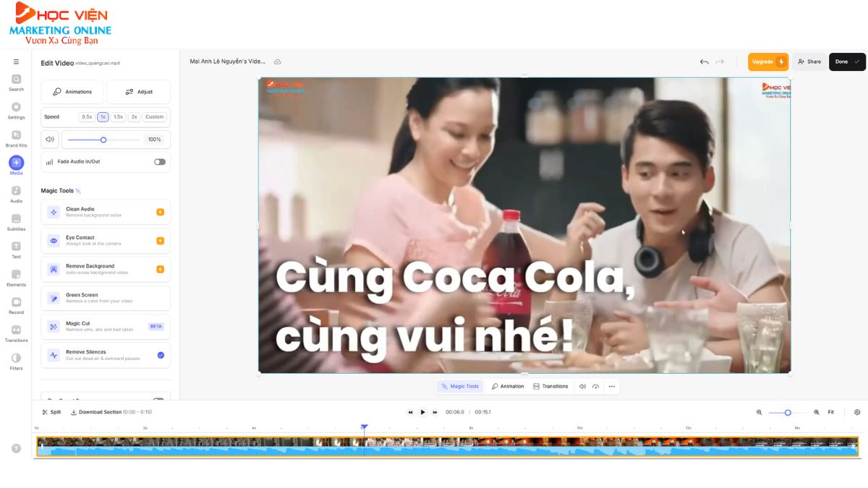Image resolution: width=868 pixels, height=488 pixels.
Task: Uncheck the Remove Silences checkmark
Action: (161, 355)
